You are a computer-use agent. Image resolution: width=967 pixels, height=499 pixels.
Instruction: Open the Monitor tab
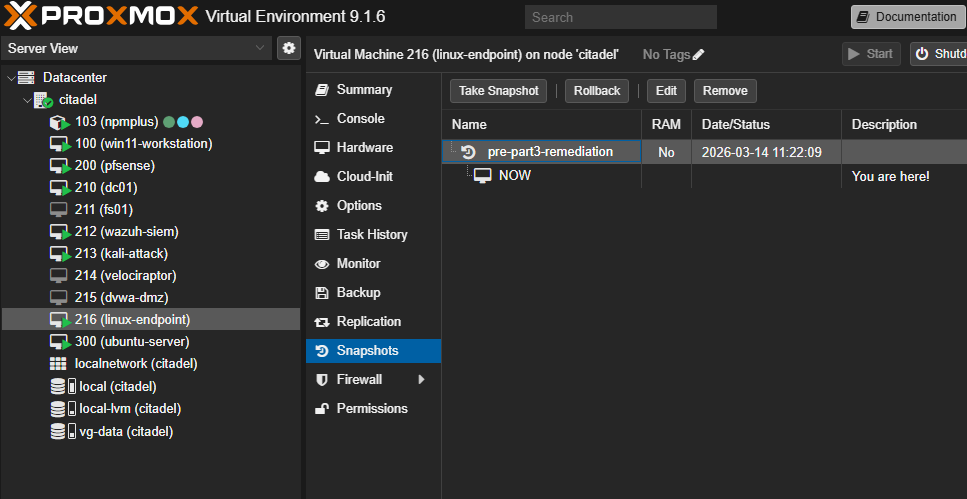coord(374,263)
